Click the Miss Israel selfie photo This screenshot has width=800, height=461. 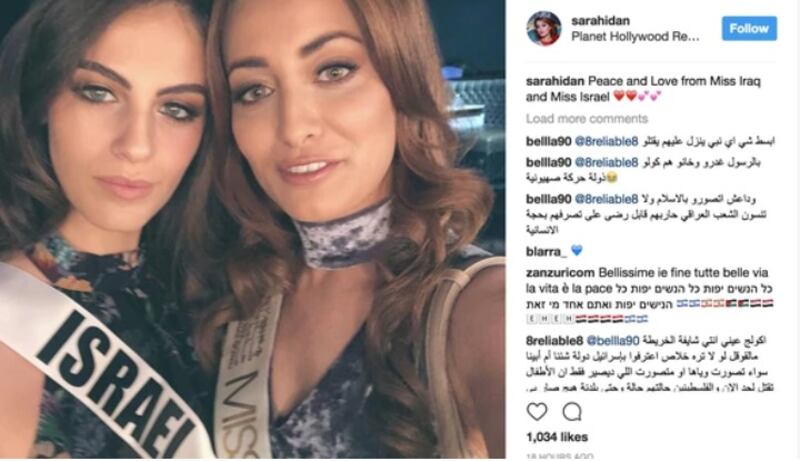coord(253,229)
